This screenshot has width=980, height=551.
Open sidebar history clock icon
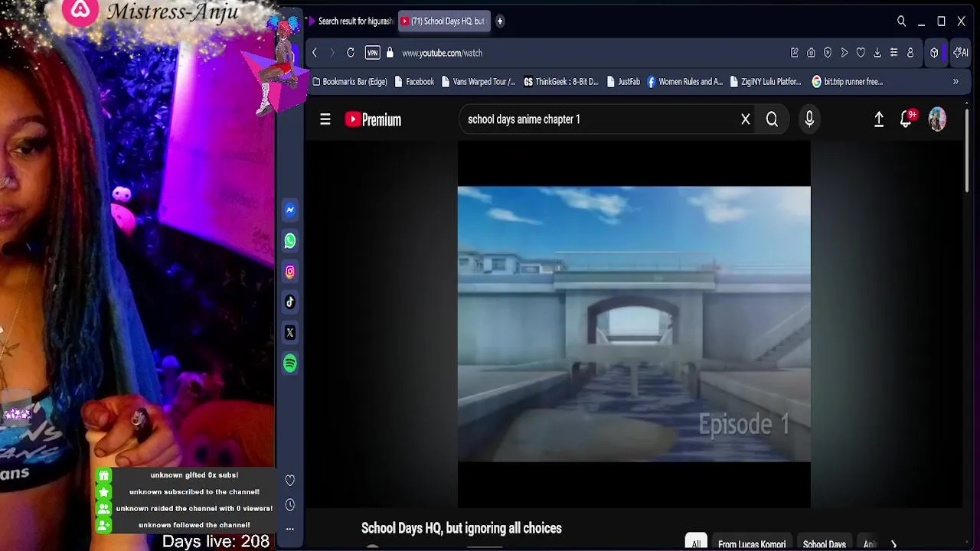point(290,505)
